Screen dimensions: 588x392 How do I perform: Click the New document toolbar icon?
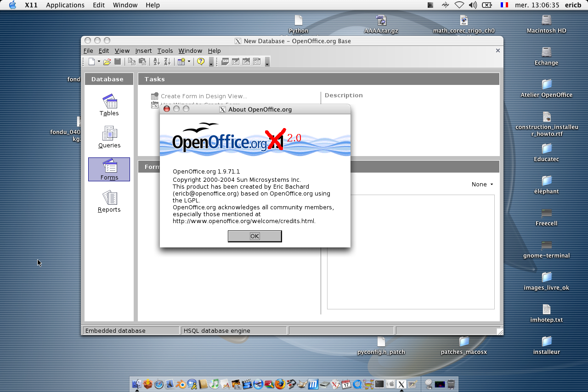point(92,62)
